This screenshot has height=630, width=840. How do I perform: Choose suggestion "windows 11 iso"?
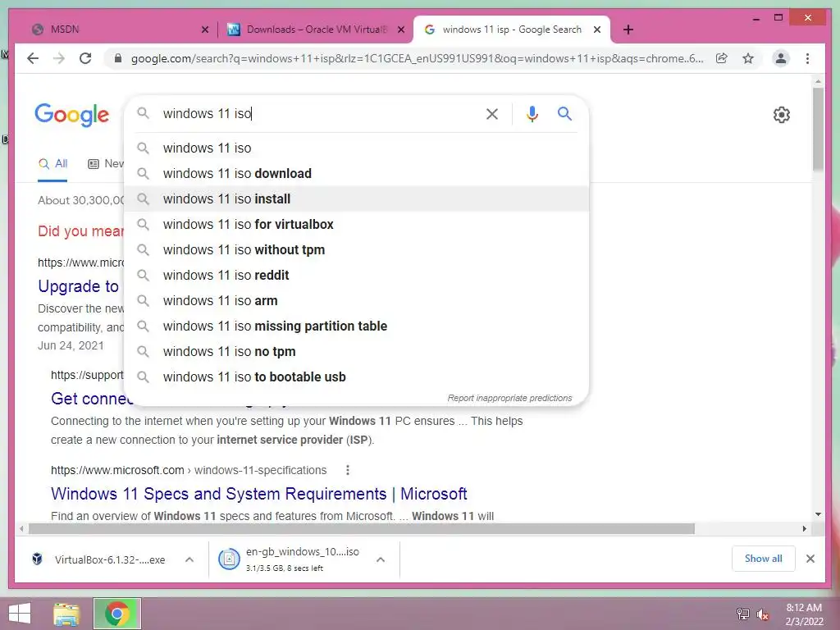(356, 148)
